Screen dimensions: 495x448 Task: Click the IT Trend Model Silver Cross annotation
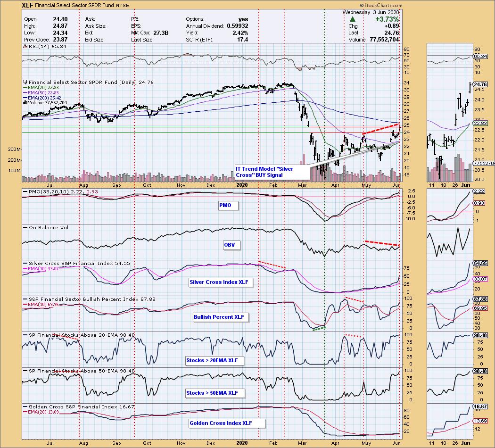pyautogui.click(x=273, y=172)
